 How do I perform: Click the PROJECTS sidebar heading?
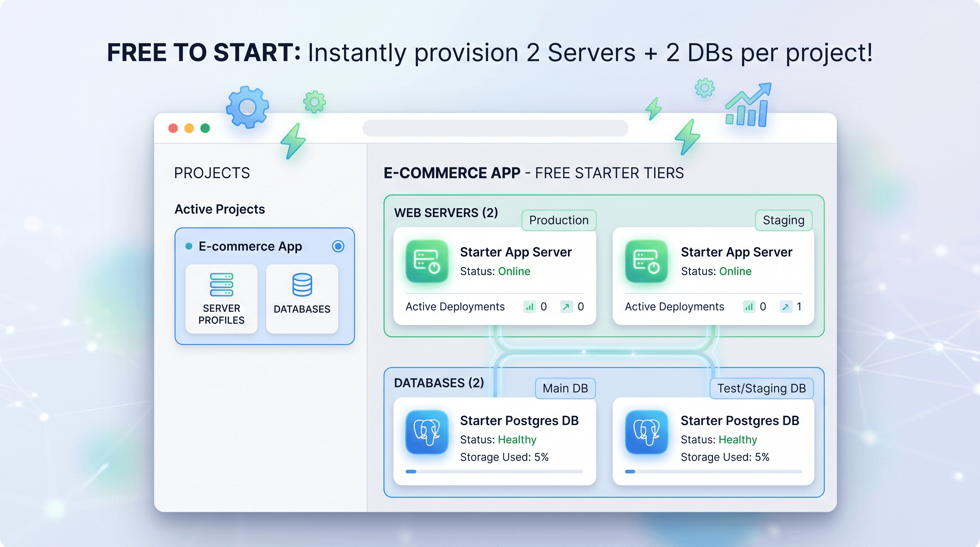click(212, 173)
